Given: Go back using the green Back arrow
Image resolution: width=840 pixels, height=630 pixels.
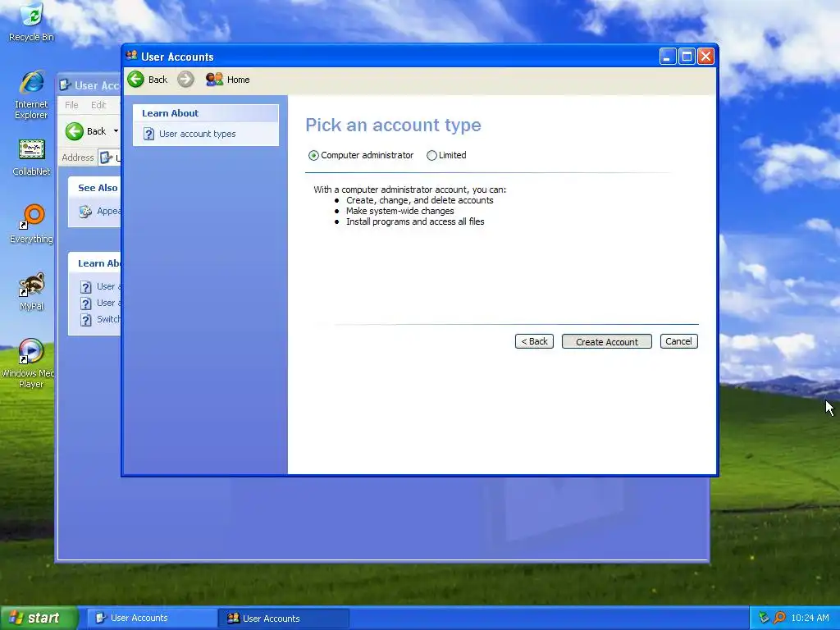Looking at the screenshot, I should (136, 80).
